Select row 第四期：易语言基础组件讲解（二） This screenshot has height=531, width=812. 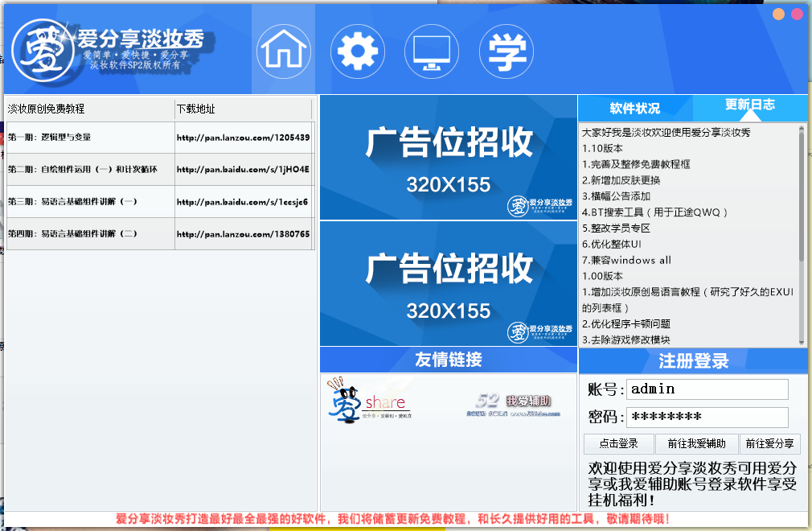(160, 233)
